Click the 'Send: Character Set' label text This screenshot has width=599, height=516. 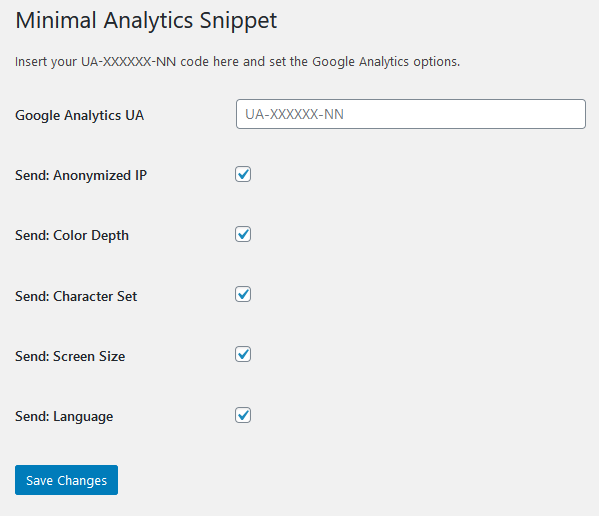[x=76, y=296]
